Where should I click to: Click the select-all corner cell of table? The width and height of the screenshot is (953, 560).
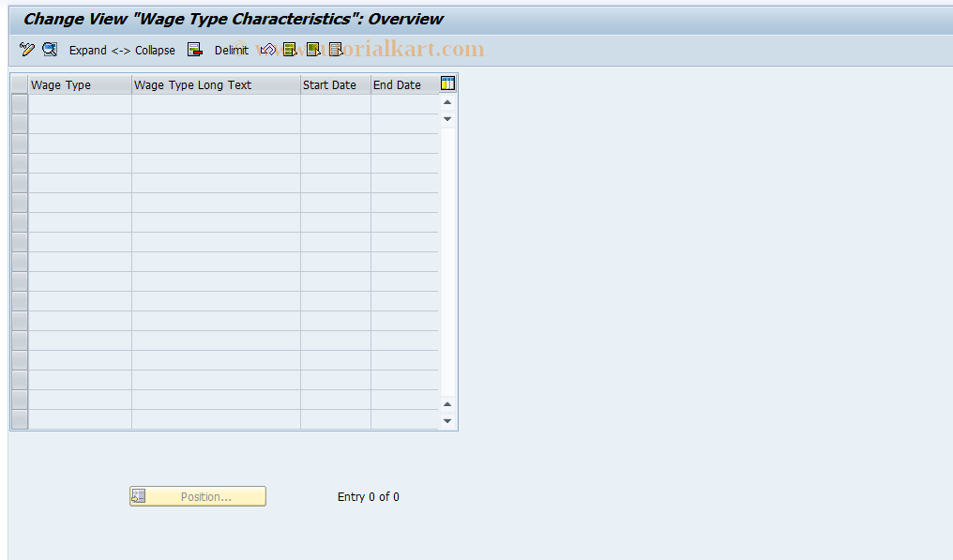(20, 85)
